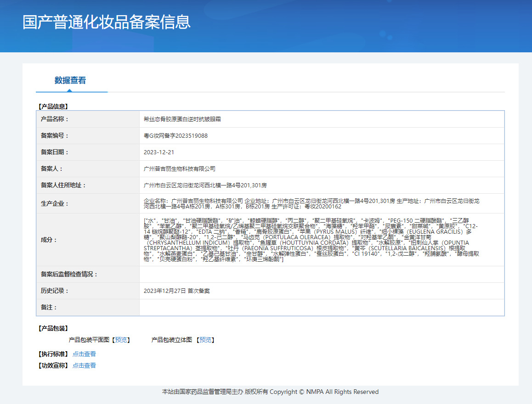Click the ingredient list in 成分 row
Screen dimensions: 532x404
311,240
